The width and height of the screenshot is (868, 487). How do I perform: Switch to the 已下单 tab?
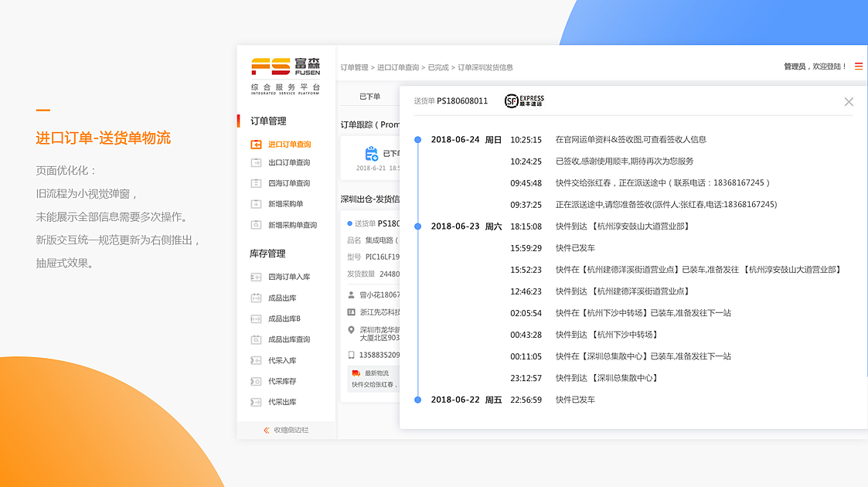pos(369,97)
